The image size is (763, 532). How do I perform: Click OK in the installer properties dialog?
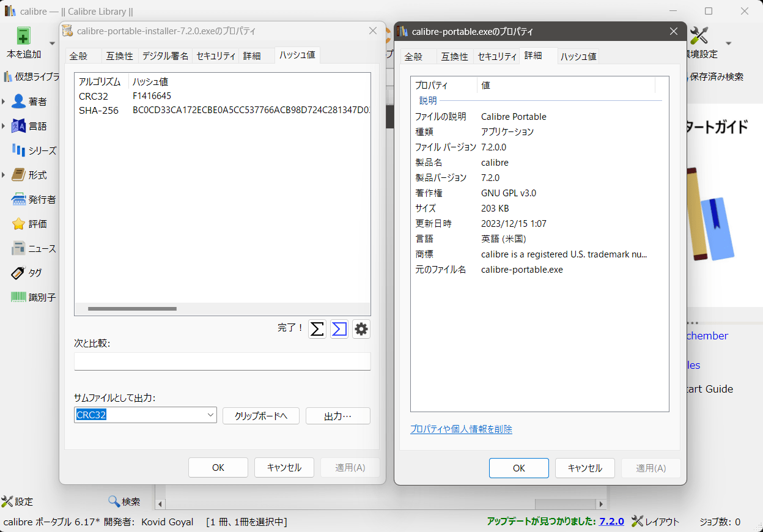pyautogui.click(x=218, y=468)
